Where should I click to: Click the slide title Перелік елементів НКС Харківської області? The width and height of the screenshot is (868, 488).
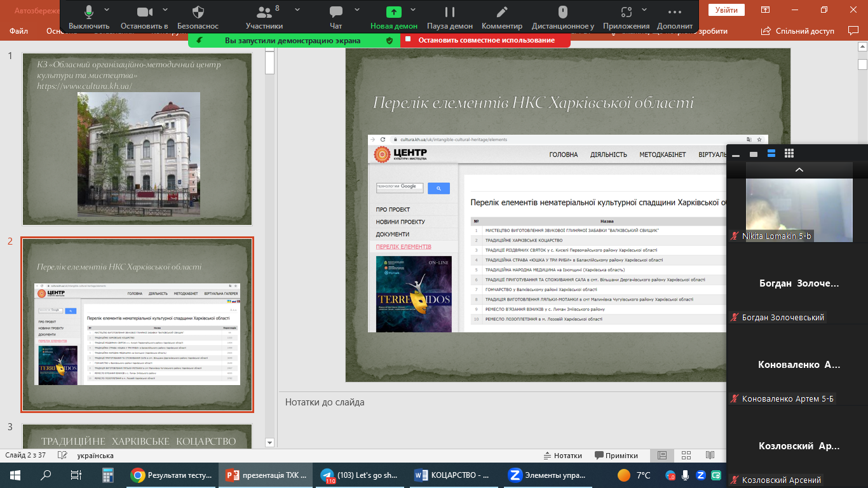534,103
